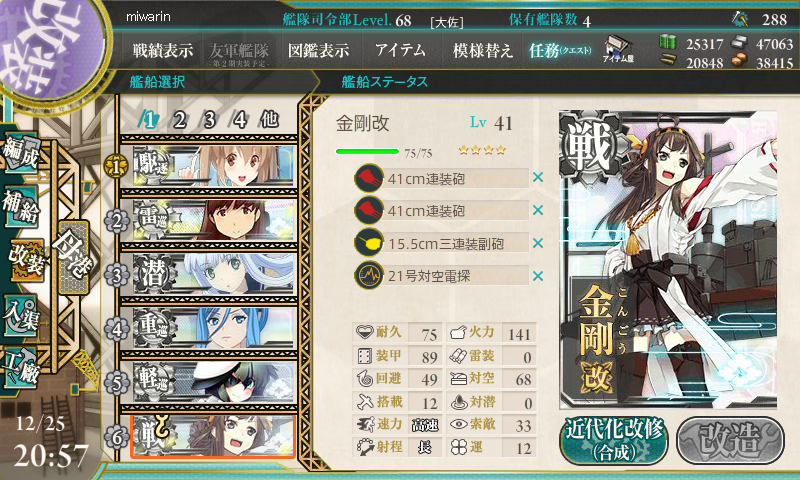Screen dimensions: 800x480
Task: Click the 改造 remodel button
Action: [x=730, y=441]
